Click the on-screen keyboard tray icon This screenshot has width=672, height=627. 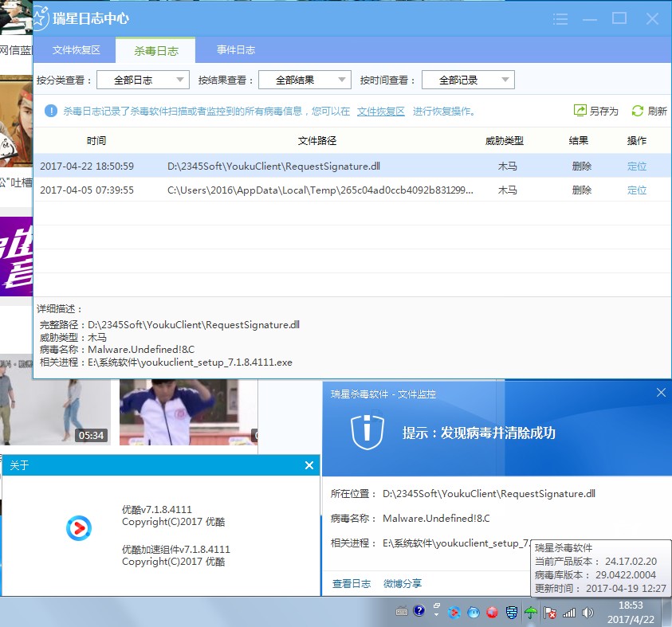(403, 612)
